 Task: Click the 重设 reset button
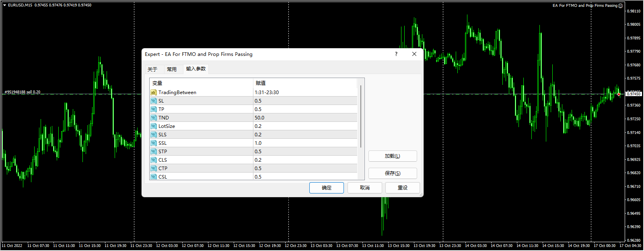click(402, 188)
